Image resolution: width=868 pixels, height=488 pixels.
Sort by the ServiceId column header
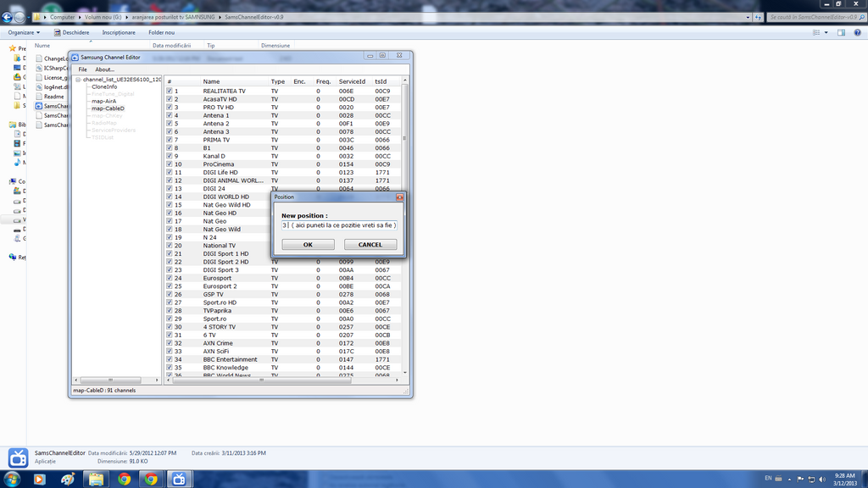coord(353,81)
